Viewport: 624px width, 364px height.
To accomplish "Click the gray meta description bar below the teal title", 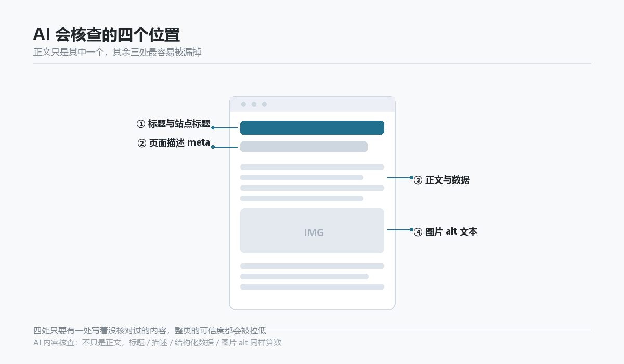I will pos(304,147).
